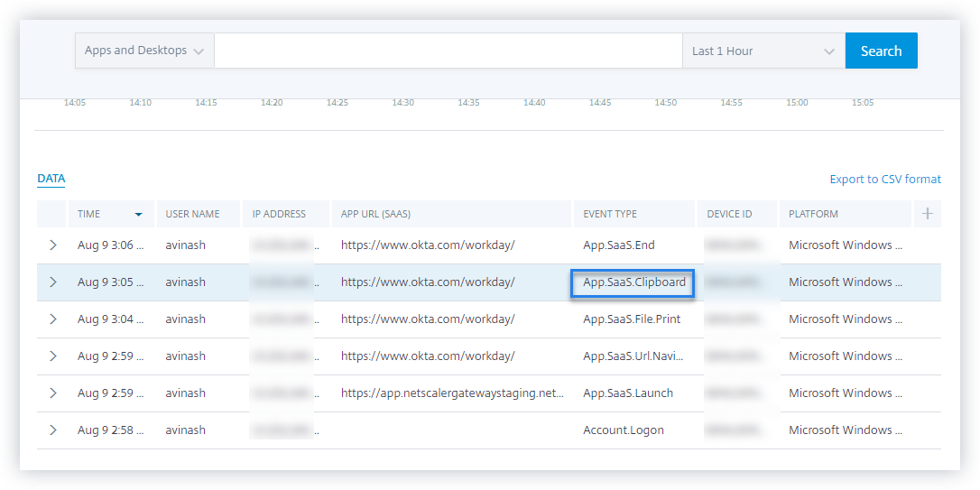Click Export to CSV format link

(x=885, y=180)
